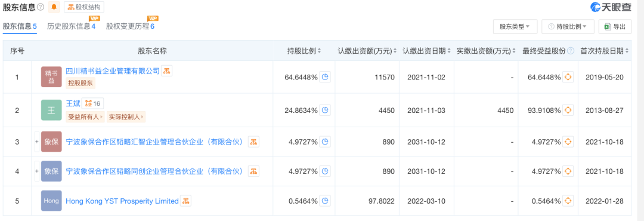Open 四川精书益企业管理有限公司 link
Screen dimensions: 644x221
pos(113,71)
